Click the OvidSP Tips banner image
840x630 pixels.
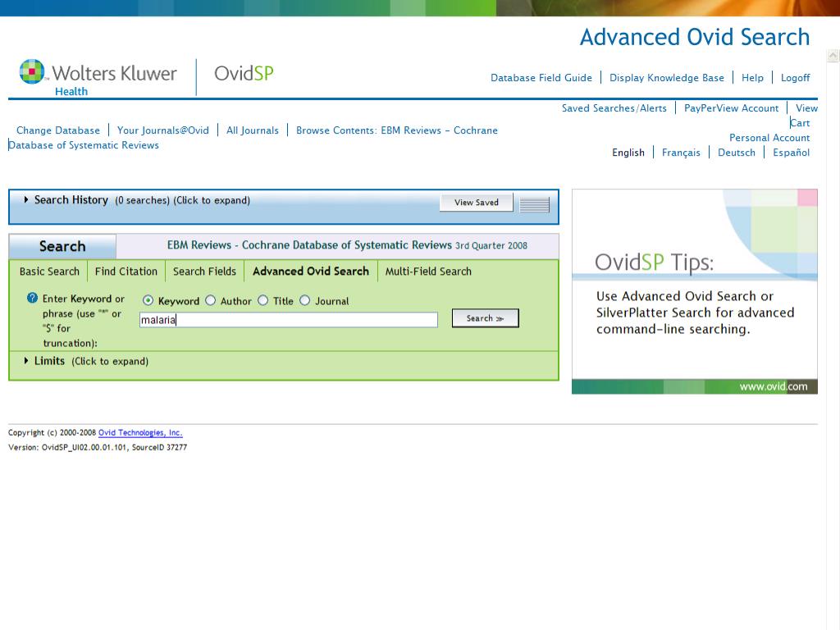coord(695,291)
